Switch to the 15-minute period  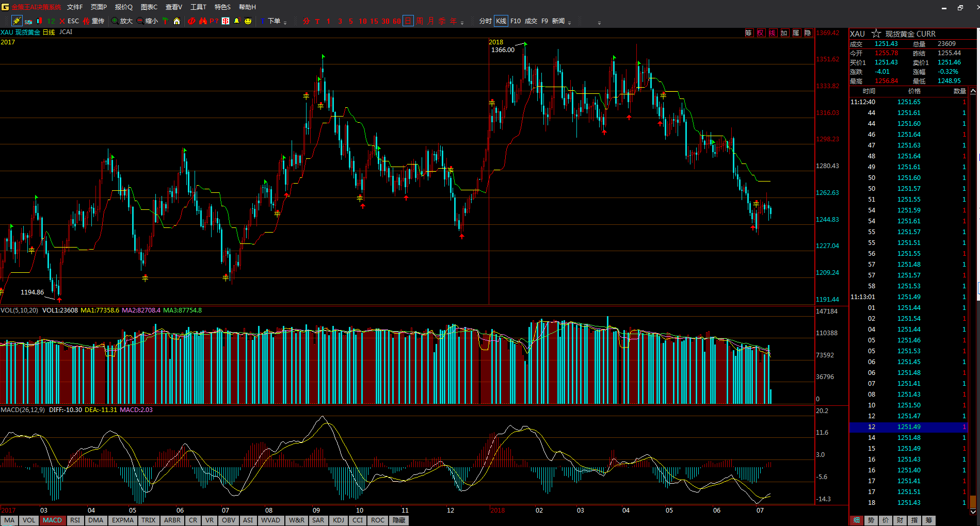pyautogui.click(x=374, y=21)
